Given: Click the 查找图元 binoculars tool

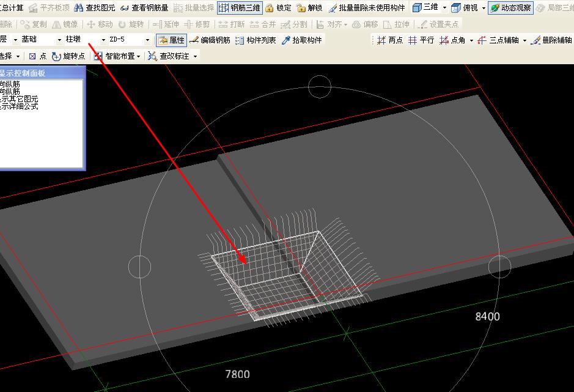Looking at the screenshot, I should coord(95,8).
